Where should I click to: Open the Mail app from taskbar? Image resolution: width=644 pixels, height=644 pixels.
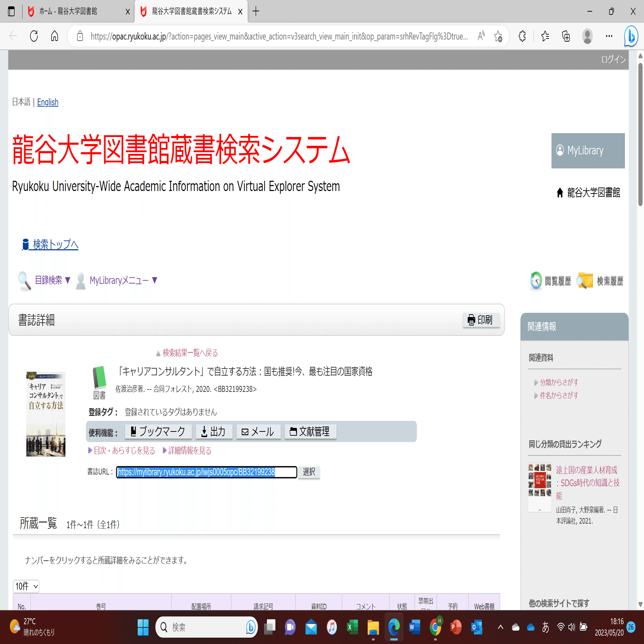click(x=311, y=627)
